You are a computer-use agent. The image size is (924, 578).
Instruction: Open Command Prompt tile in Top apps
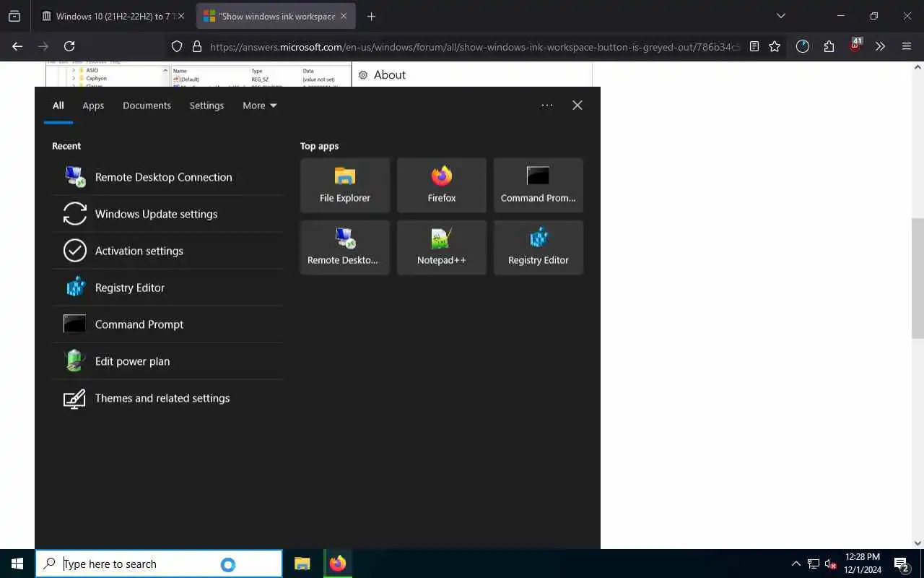click(539, 185)
